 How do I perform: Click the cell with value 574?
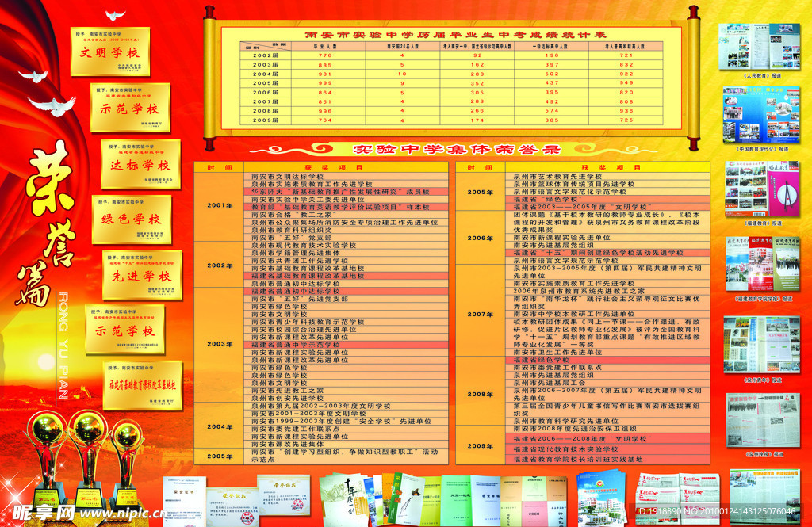552,111
